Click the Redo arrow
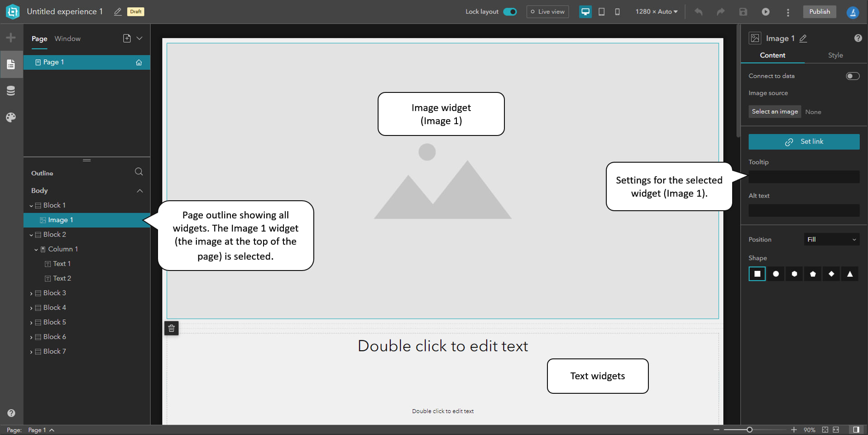Screen dimensions: 868x435 (x=721, y=12)
